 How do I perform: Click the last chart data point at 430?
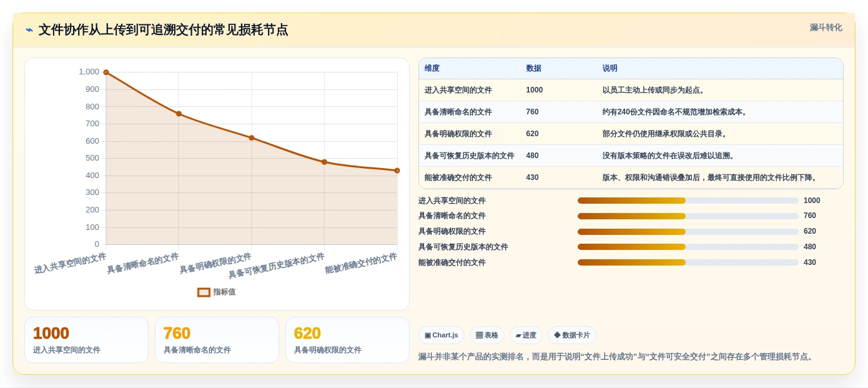(397, 171)
